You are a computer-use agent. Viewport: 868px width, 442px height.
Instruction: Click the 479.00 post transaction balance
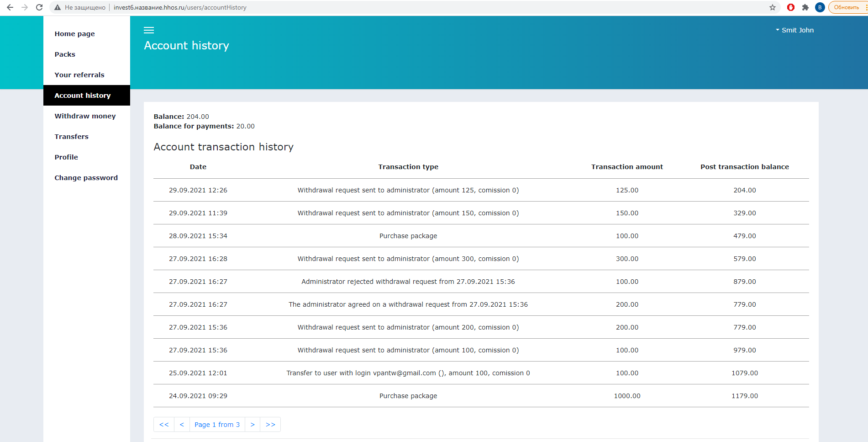coord(745,236)
